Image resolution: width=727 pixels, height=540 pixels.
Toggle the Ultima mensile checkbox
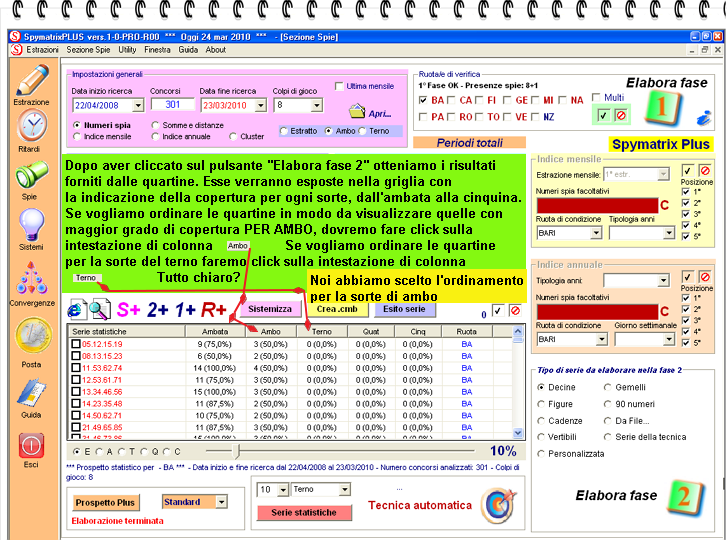point(339,86)
